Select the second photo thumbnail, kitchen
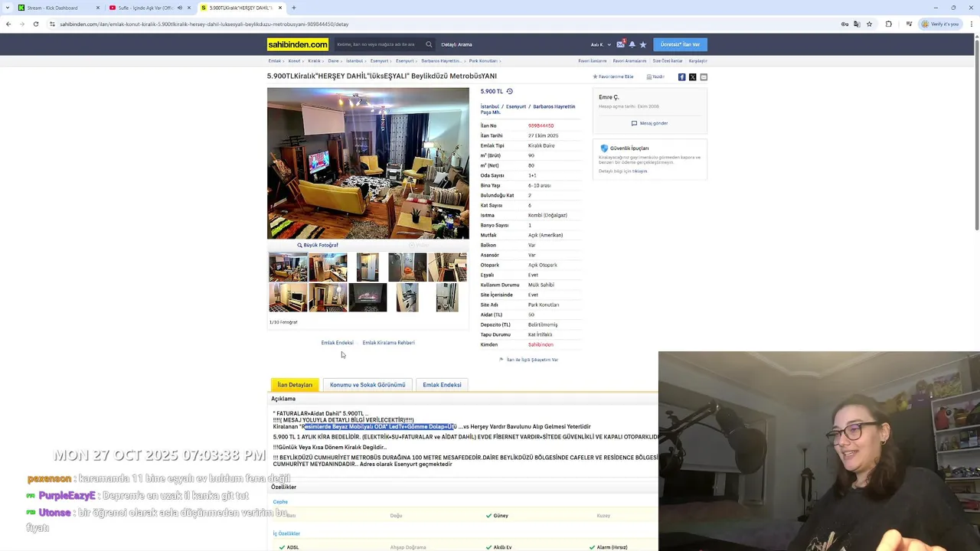980x551 pixels. click(x=328, y=268)
